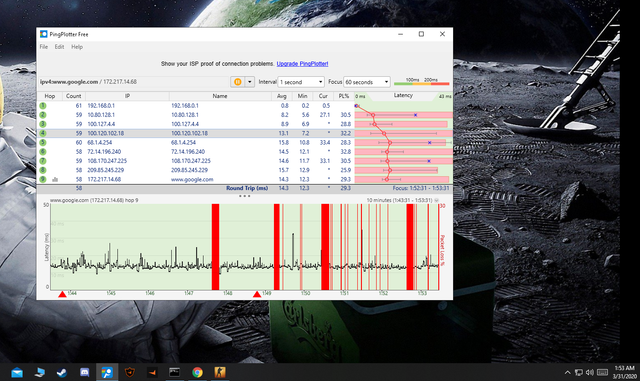Open the network tray icon

point(578,372)
